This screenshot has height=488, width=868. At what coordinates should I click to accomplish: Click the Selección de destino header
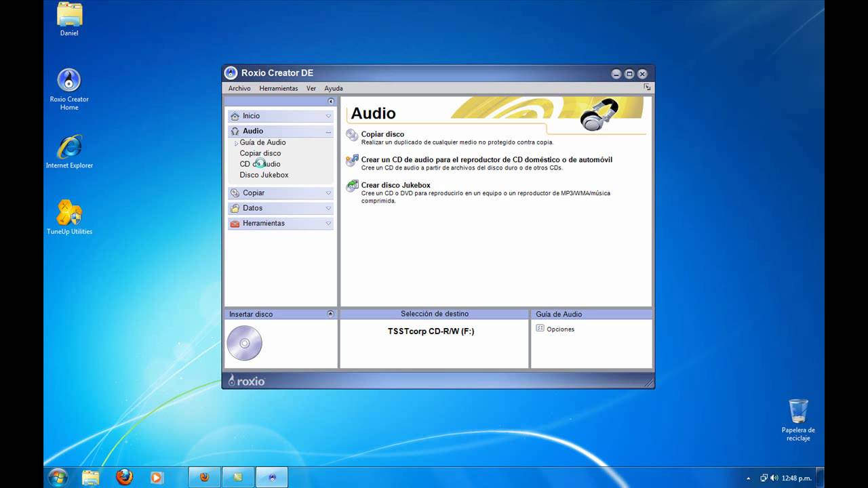(x=434, y=314)
